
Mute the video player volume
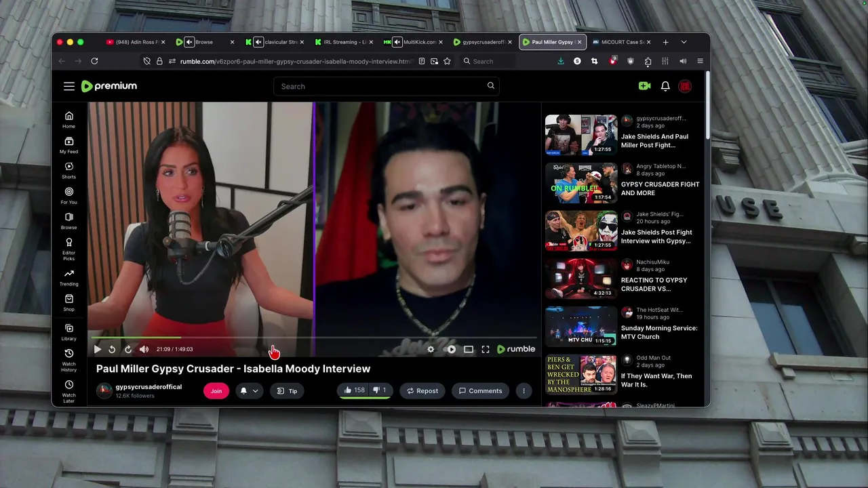144,349
